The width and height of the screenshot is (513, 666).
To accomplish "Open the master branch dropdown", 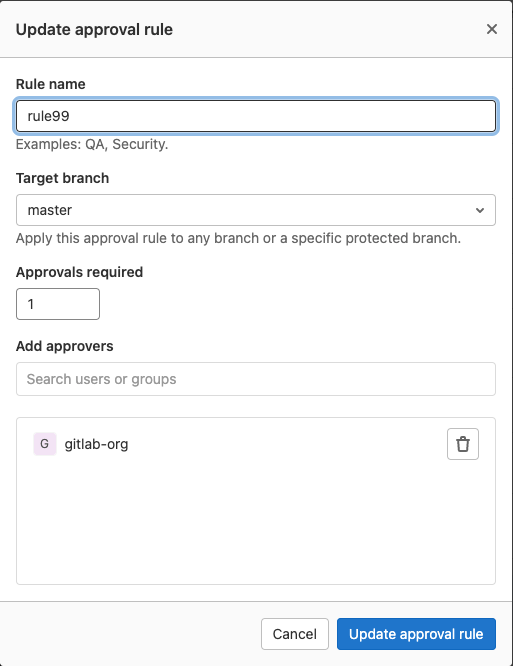I will point(256,210).
